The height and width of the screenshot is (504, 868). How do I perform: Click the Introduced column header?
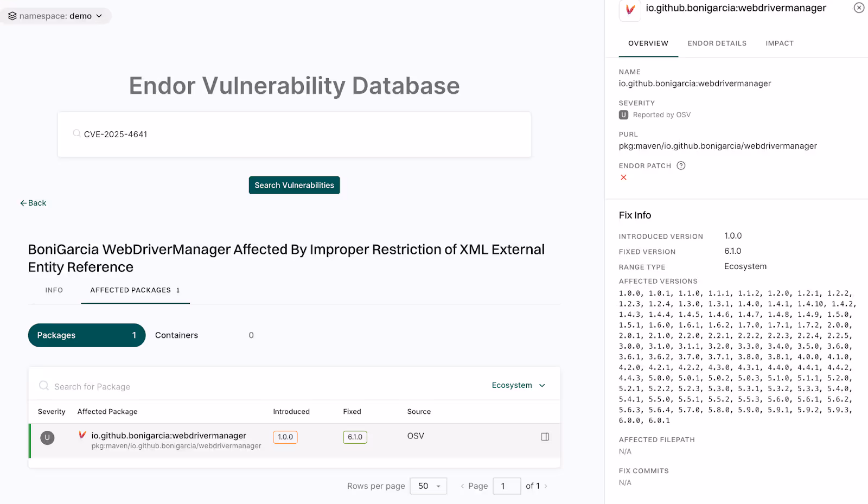[x=291, y=412]
